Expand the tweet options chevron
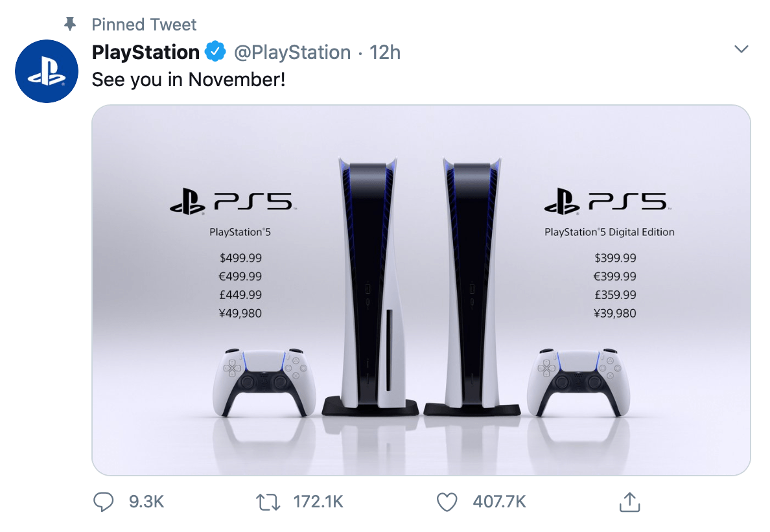 pyautogui.click(x=741, y=49)
